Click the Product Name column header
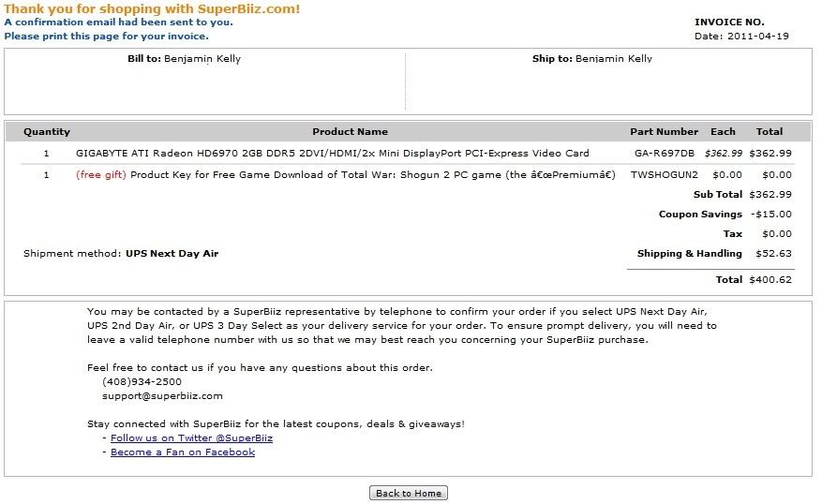Viewport: 822px width, 504px height. [x=351, y=131]
